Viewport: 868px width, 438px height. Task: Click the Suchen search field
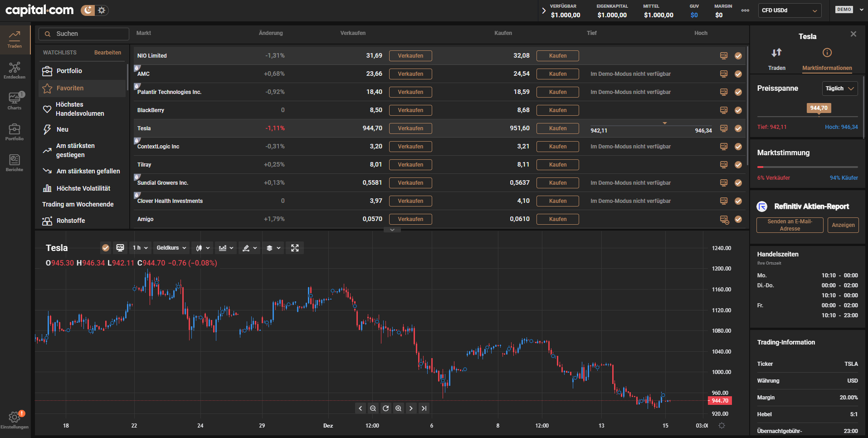(x=84, y=34)
